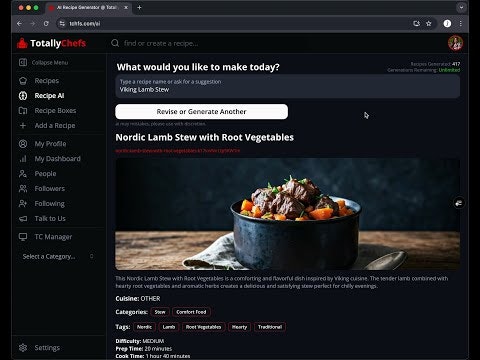Click the Collapse Menu icon
The height and width of the screenshot is (360, 480).
point(23,62)
